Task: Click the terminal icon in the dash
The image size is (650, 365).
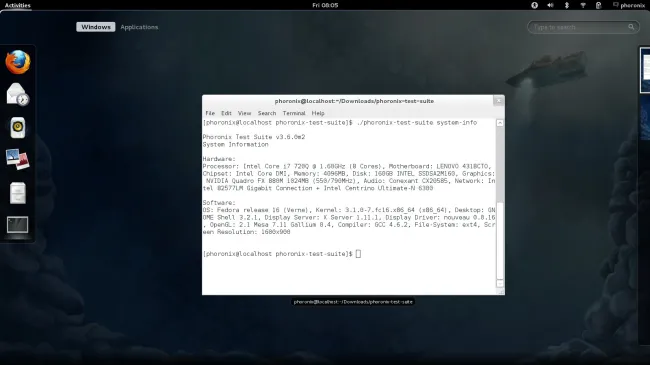Action: tap(17, 225)
